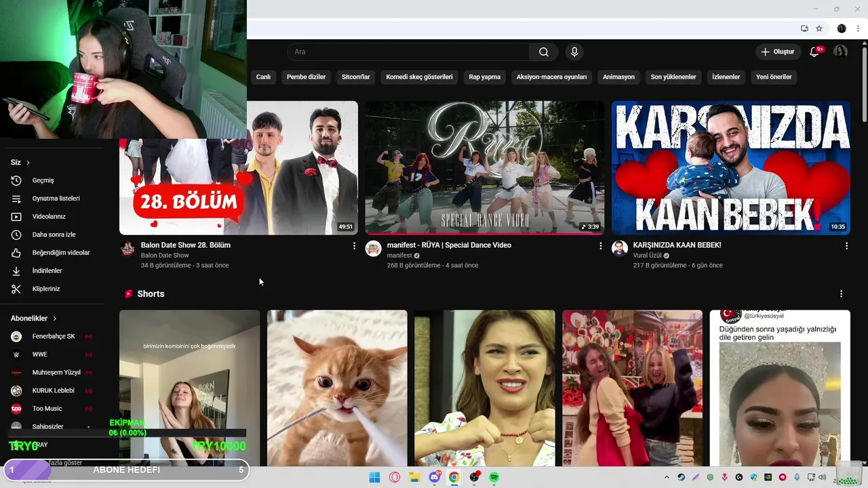The image size is (868, 488).
Task: Click the Oluştur create button
Action: pyautogui.click(x=777, y=52)
